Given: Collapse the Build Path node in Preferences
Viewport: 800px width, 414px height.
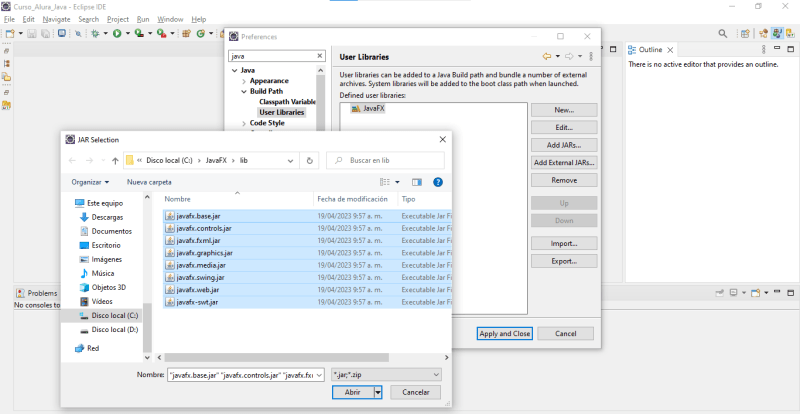Looking at the screenshot, I should 244,91.
